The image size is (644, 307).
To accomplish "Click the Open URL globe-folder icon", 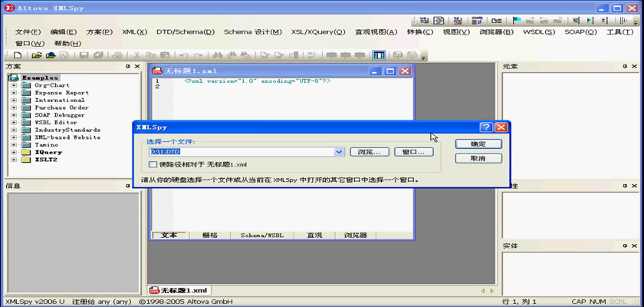I will point(51,55).
